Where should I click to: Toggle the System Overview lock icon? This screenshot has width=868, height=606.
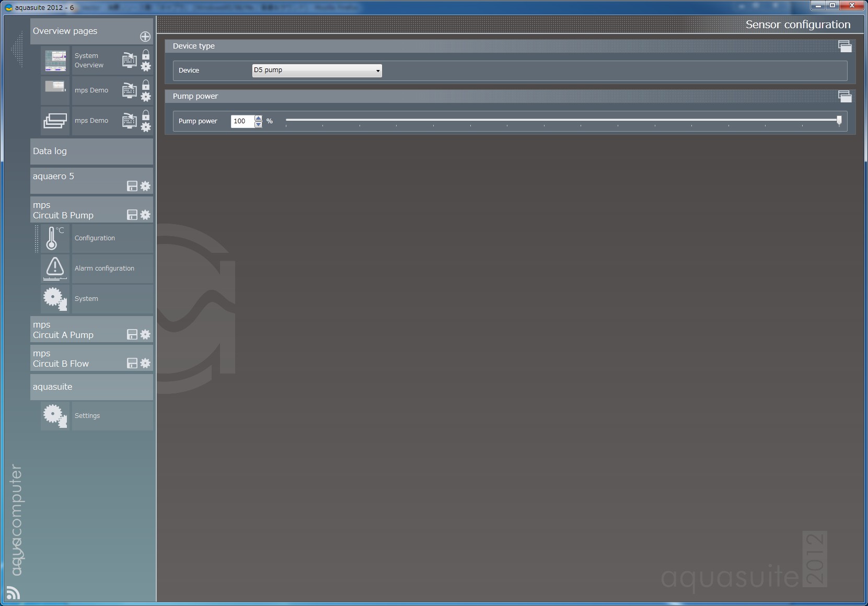(x=146, y=55)
